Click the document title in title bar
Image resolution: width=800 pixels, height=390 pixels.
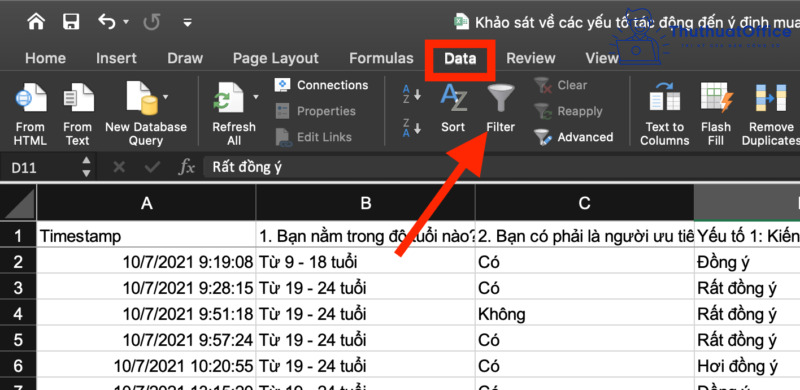click(x=637, y=22)
